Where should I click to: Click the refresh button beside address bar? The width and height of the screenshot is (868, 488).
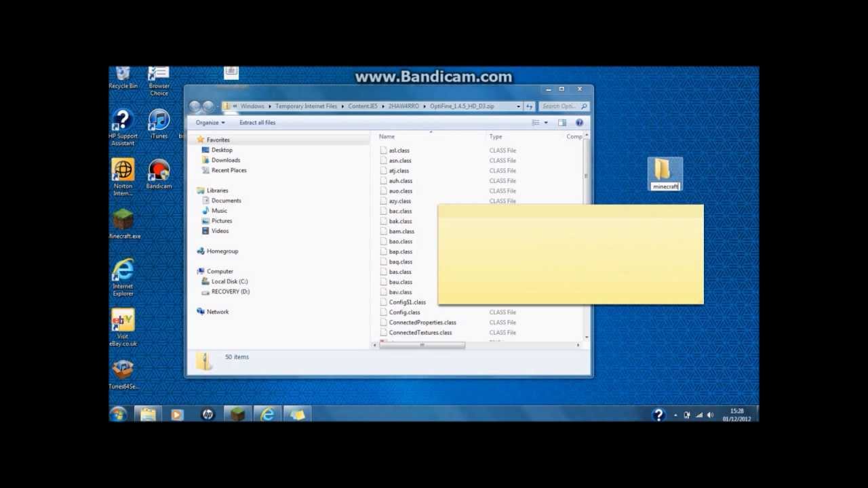(x=530, y=106)
